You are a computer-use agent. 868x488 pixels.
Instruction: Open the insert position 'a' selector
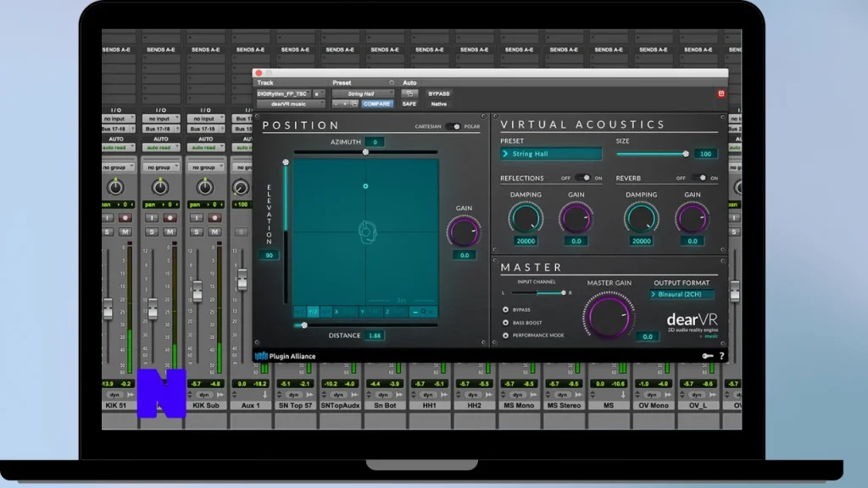point(319,94)
